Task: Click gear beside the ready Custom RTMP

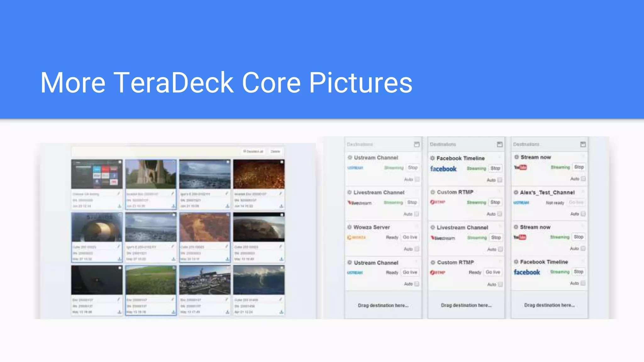Action: click(x=433, y=262)
